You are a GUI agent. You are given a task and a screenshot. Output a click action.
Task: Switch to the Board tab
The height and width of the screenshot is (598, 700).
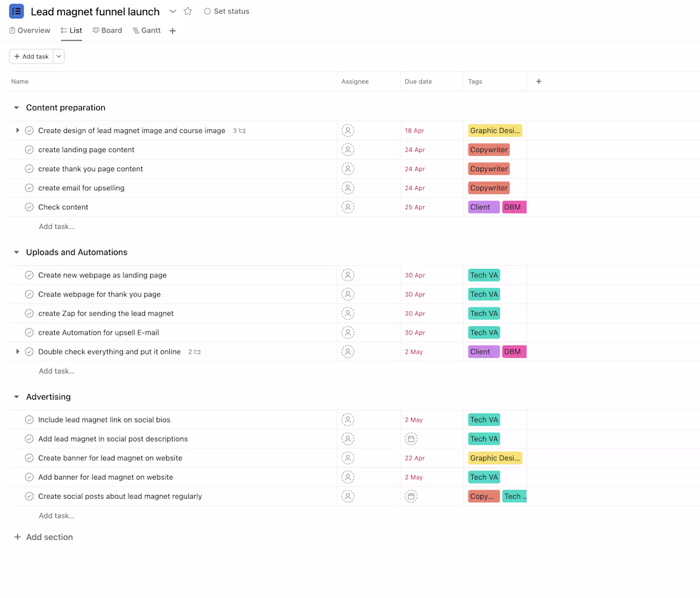click(x=107, y=31)
